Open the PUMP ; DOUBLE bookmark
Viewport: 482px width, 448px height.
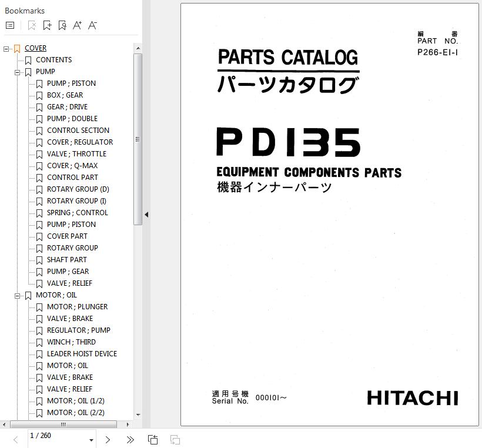tap(72, 118)
